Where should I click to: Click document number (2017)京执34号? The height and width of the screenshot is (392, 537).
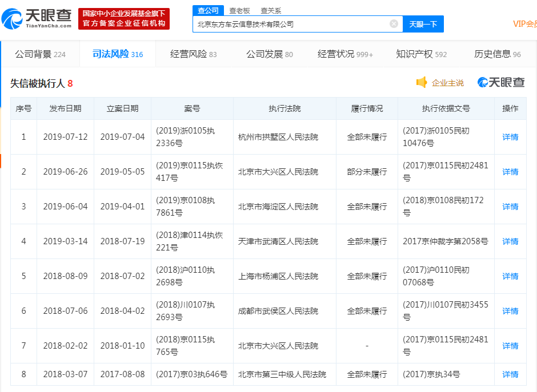coord(431,374)
